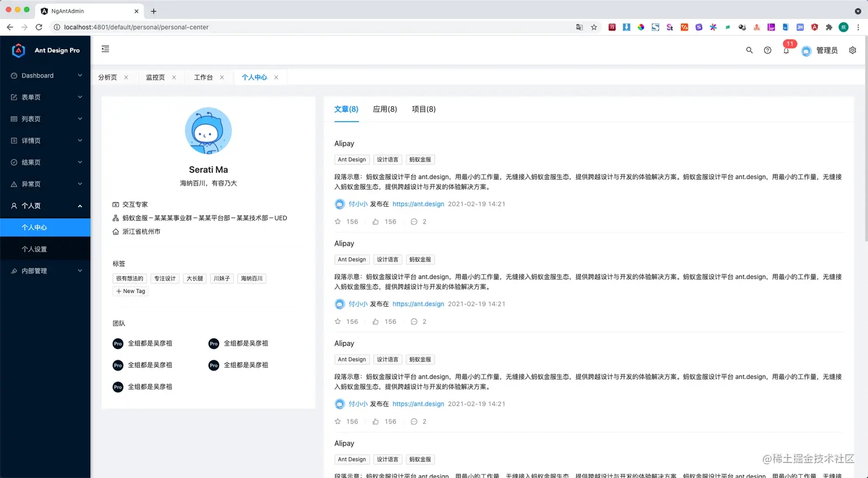Screen dimensions: 868x478
Task: Star the third Alipay article
Action: pos(338,421)
